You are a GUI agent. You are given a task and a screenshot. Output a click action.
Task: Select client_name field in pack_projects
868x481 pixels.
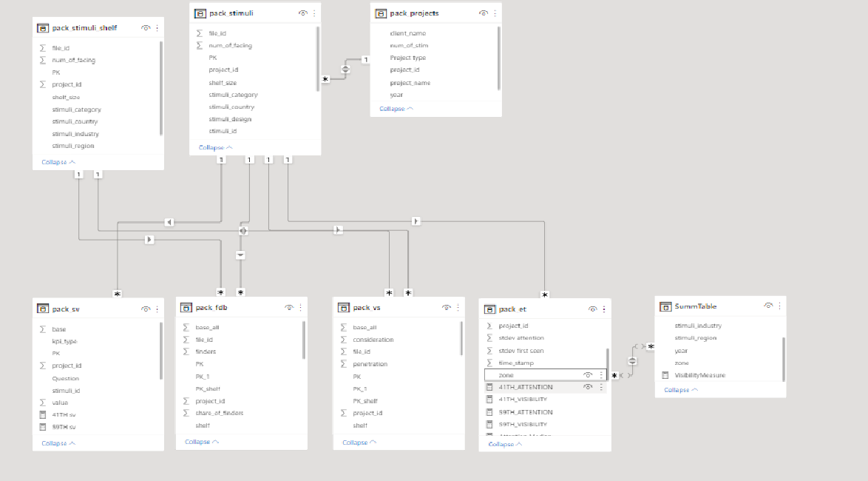pos(408,34)
